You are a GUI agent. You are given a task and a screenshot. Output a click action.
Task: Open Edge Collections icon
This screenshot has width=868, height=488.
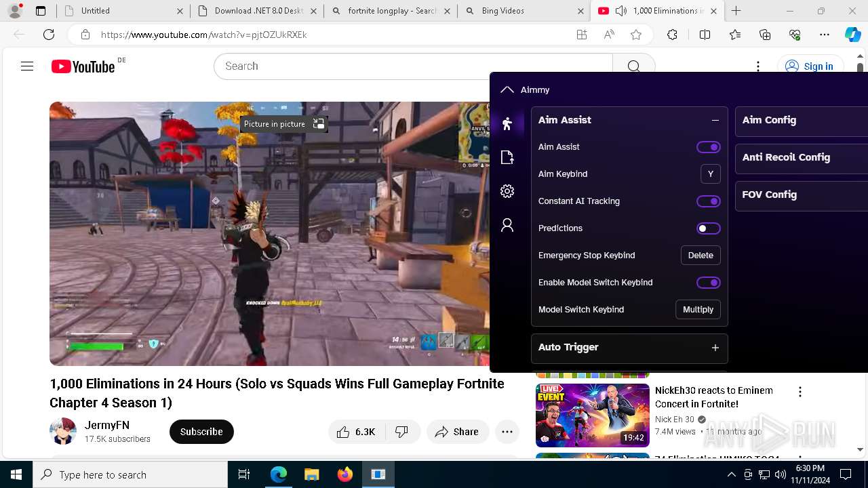[765, 35]
